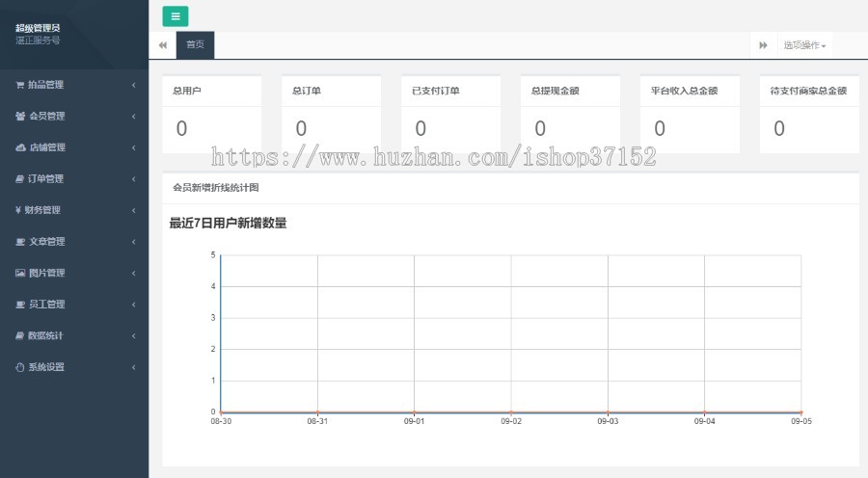Image resolution: width=868 pixels, height=478 pixels.
Task: Click the 港正服务号 subtitle text
Action: click(38, 40)
